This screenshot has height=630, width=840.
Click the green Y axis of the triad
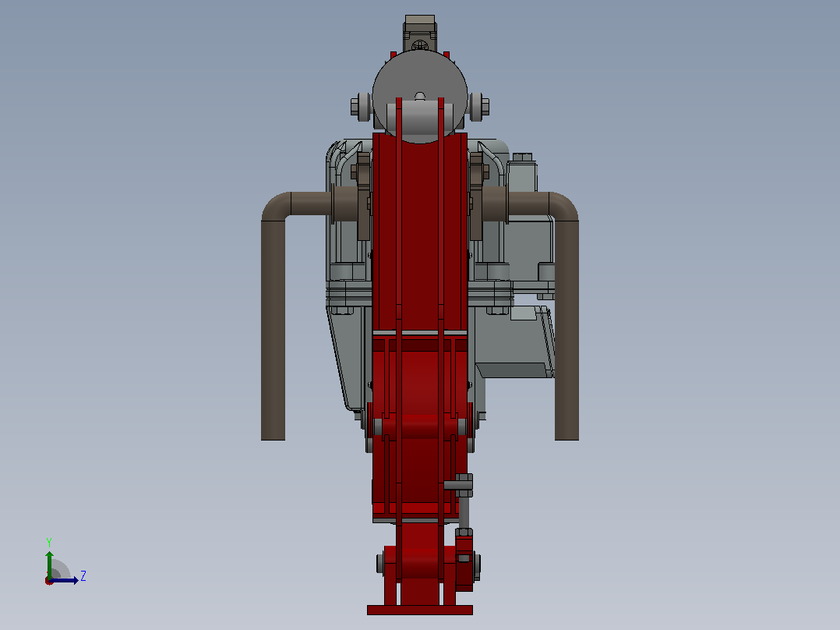[49, 564]
